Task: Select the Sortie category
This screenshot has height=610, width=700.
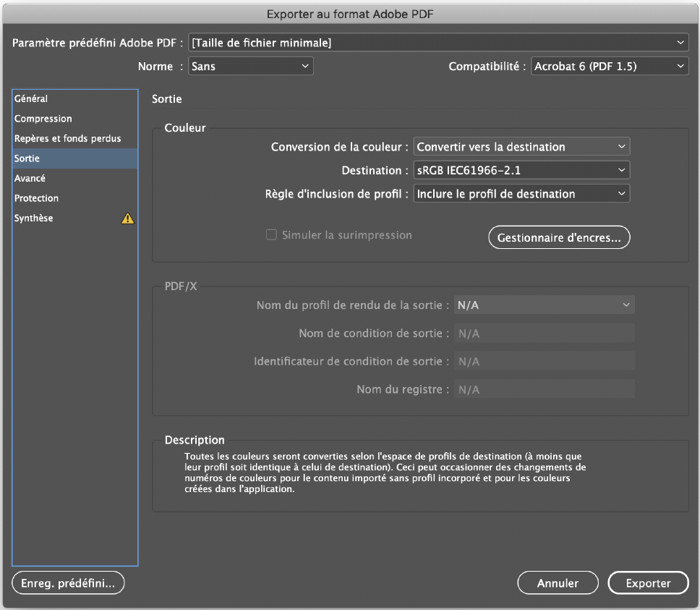Action: coord(75,158)
